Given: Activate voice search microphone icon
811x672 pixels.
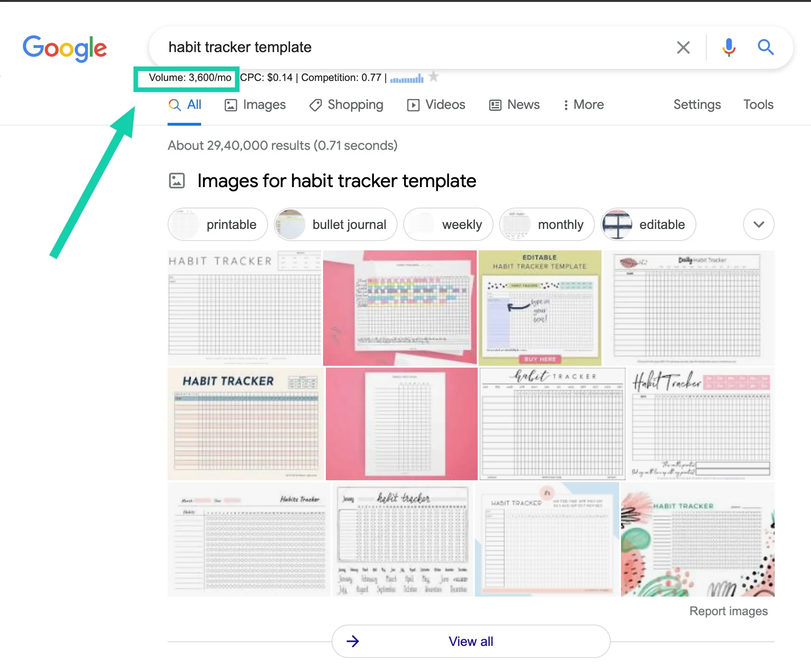Looking at the screenshot, I should [x=729, y=47].
